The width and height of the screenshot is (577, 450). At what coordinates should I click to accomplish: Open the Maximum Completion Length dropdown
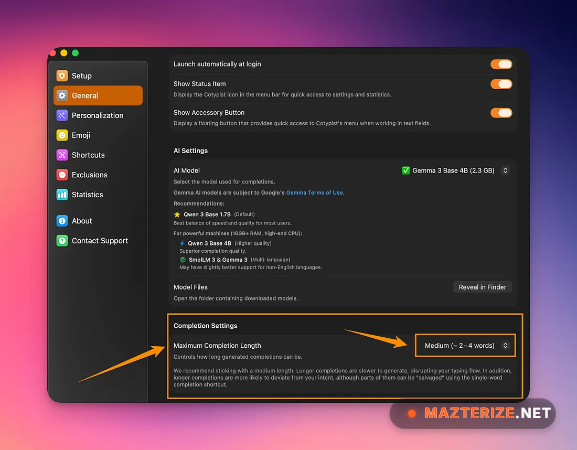pyautogui.click(x=465, y=346)
